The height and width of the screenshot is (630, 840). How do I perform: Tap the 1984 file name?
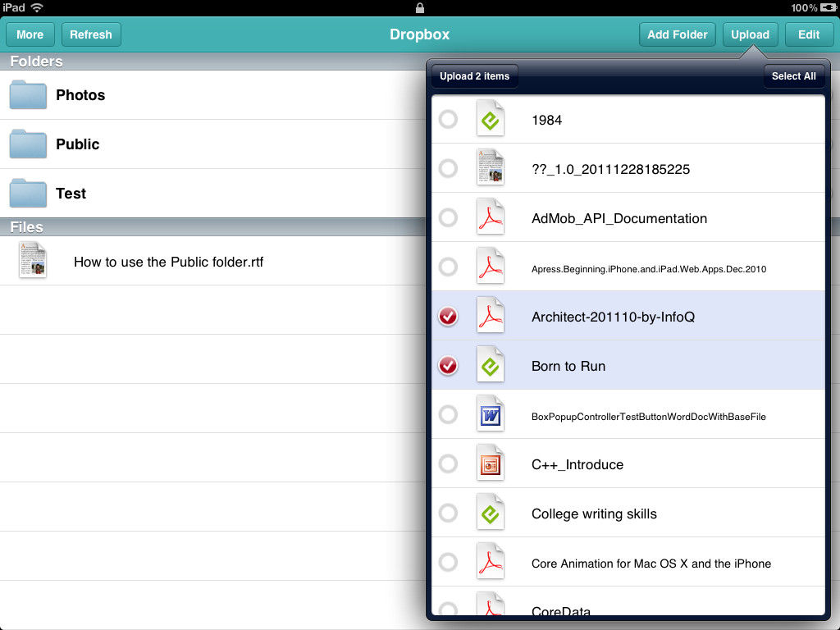[546, 120]
